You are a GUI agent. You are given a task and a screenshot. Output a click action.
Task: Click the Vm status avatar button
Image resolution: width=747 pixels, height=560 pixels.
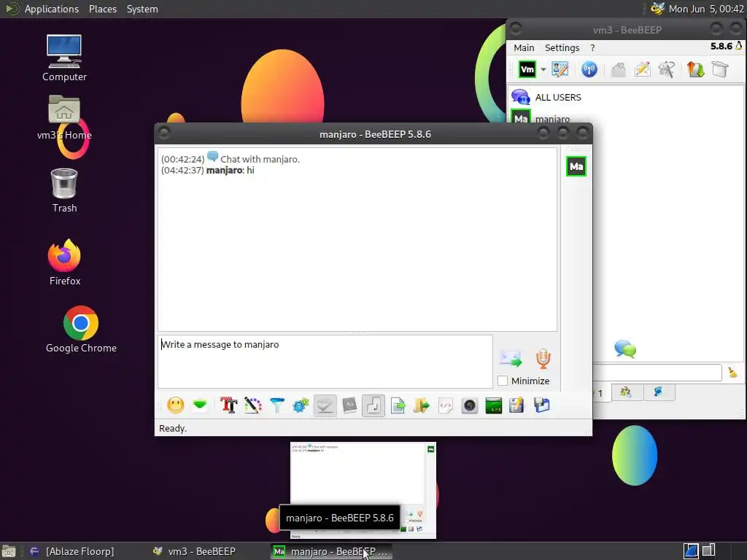click(x=527, y=69)
